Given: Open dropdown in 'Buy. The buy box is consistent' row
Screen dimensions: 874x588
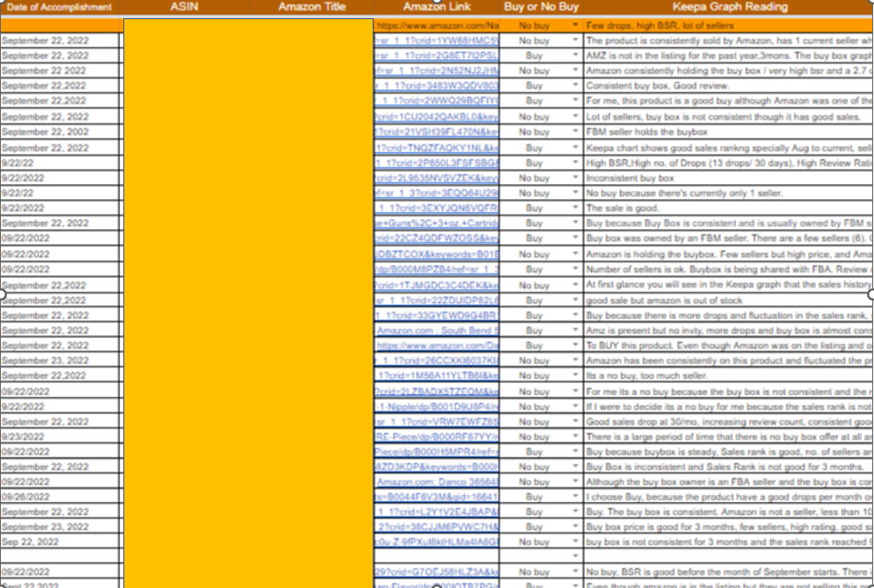Looking at the screenshot, I should click(575, 511).
